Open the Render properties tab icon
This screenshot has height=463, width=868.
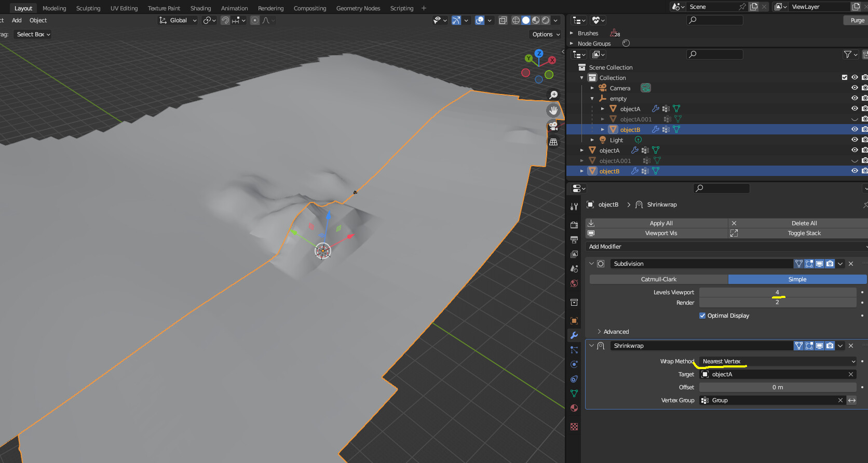tap(574, 225)
